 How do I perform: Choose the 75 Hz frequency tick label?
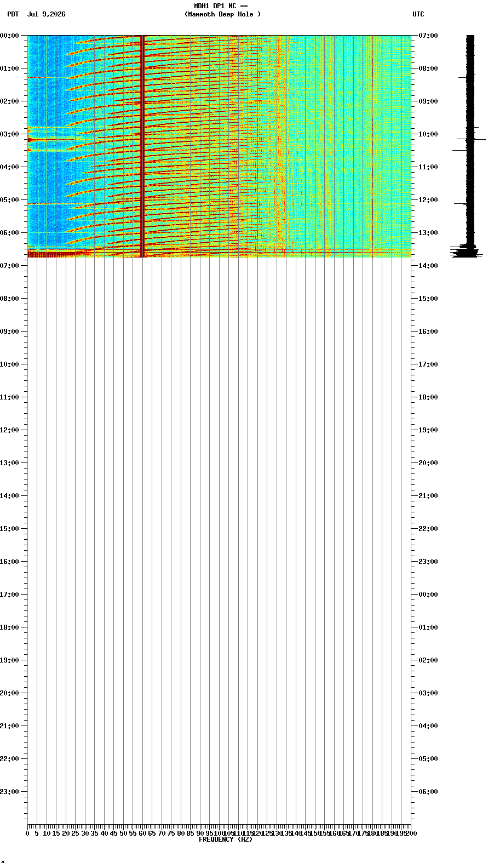[x=171, y=833]
